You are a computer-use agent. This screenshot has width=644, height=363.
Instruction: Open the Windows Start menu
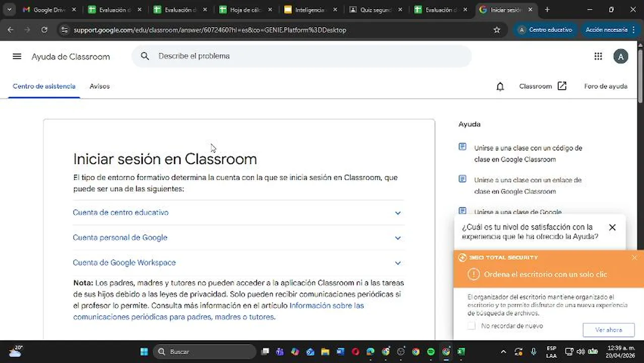(x=144, y=351)
